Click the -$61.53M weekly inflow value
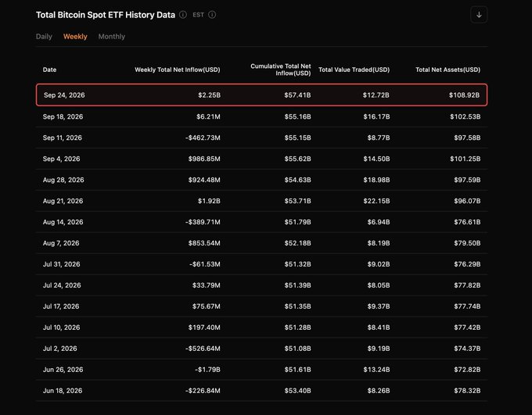 (x=205, y=264)
